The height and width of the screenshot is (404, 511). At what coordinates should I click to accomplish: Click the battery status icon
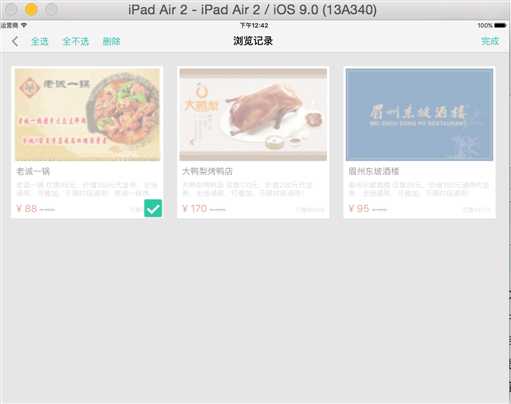pyautogui.click(x=500, y=25)
